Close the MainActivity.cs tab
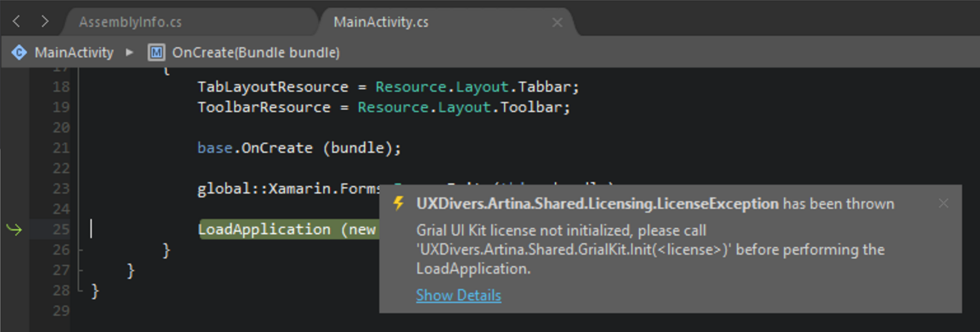The width and height of the screenshot is (980, 332). 557,22
